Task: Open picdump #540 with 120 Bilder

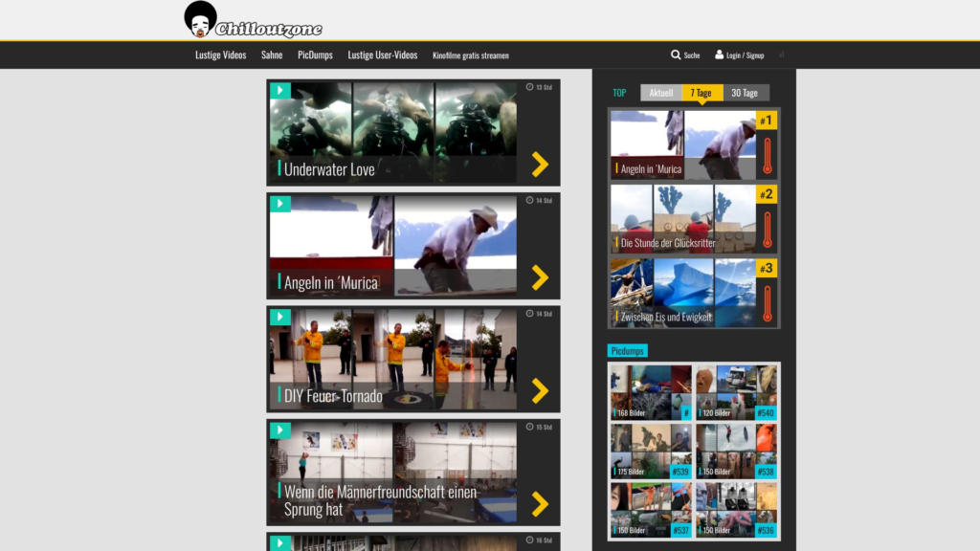Action: (x=736, y=392)
